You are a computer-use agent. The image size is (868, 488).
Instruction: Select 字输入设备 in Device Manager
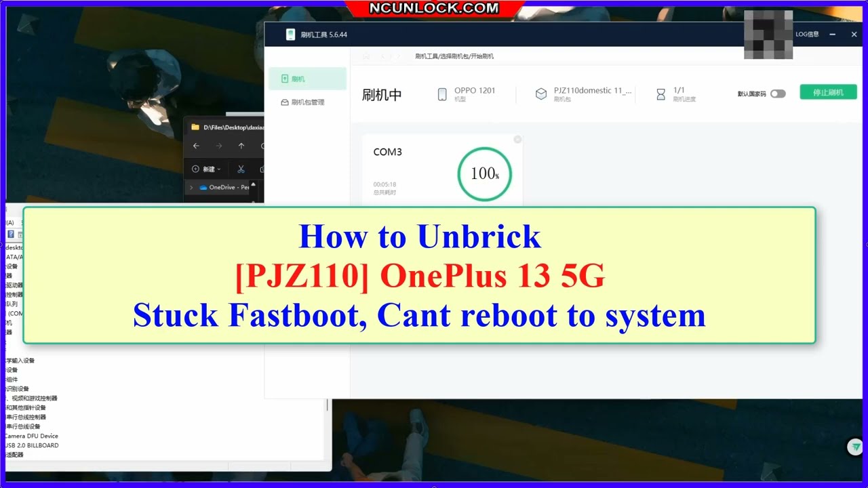coord(20,360)
